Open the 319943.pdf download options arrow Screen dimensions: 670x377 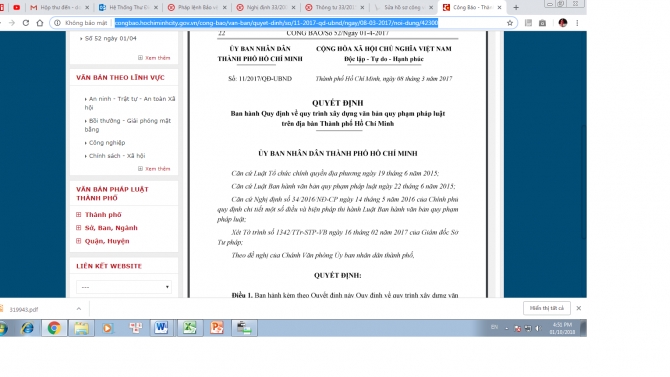(79, 309)
